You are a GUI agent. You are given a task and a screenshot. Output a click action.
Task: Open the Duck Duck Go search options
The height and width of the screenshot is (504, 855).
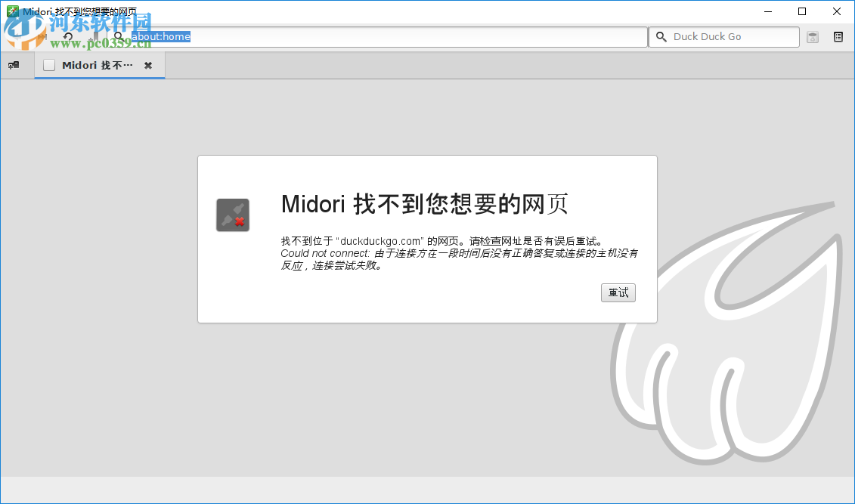tap(661, 36)
